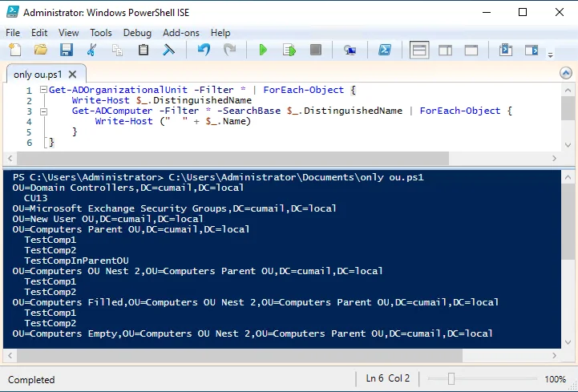Image resolution: width=578 pixels, height=392 pixels.
Task: Run the script with green play icon
Action: tap(263, 50)
